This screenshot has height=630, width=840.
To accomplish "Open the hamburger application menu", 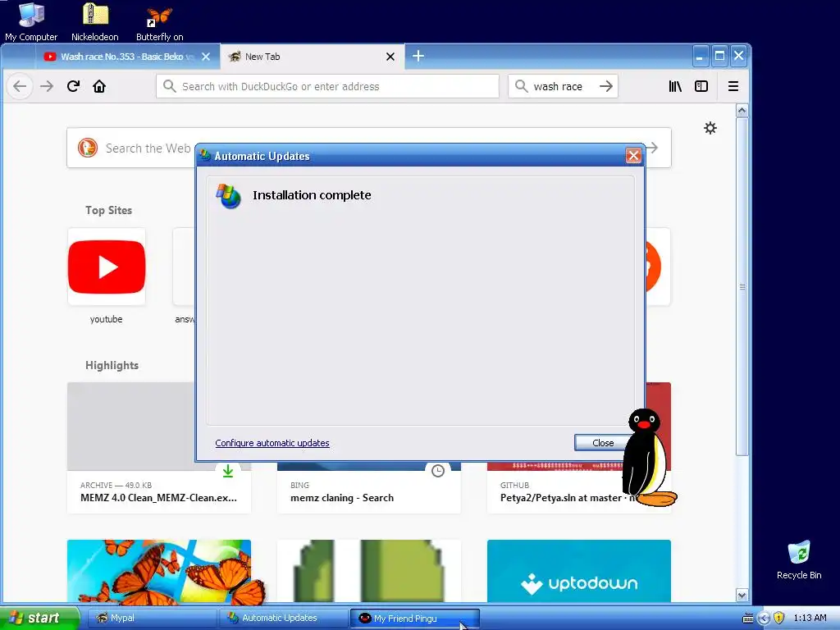I will point(733,86).
